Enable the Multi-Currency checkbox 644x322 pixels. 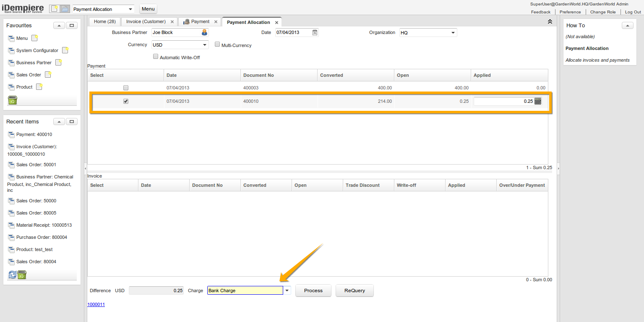coord(217,44)
